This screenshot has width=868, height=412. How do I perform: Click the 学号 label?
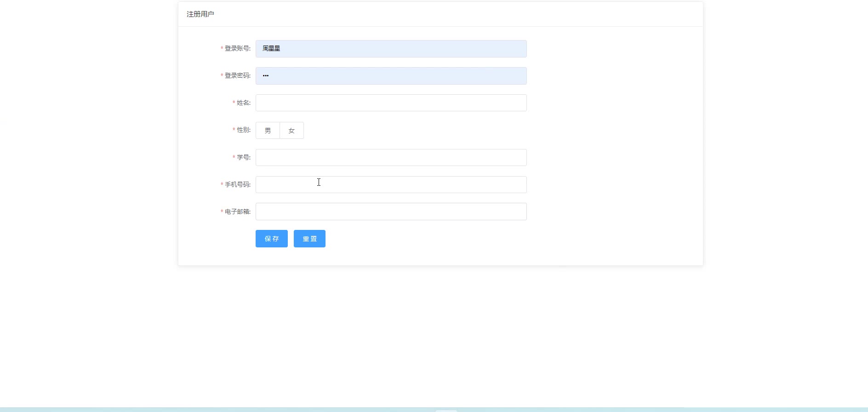point(243,157)
